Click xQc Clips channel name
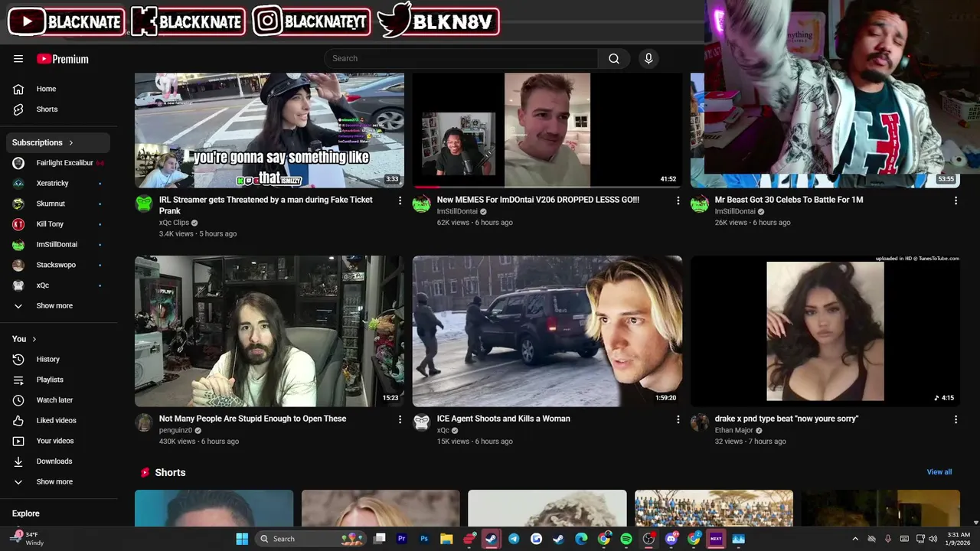Image resolution: width=980 pixels, height=551 pixels. point(174,223)
